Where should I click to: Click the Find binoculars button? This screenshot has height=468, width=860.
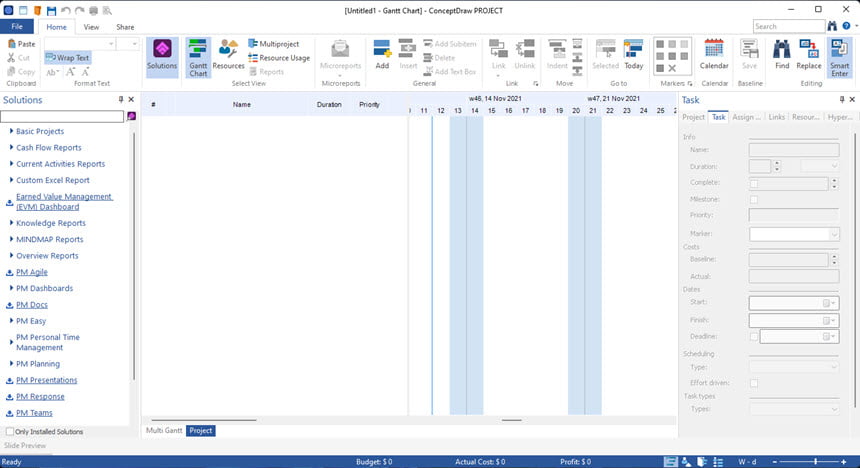pyautogui.click(x=782, y=55)
